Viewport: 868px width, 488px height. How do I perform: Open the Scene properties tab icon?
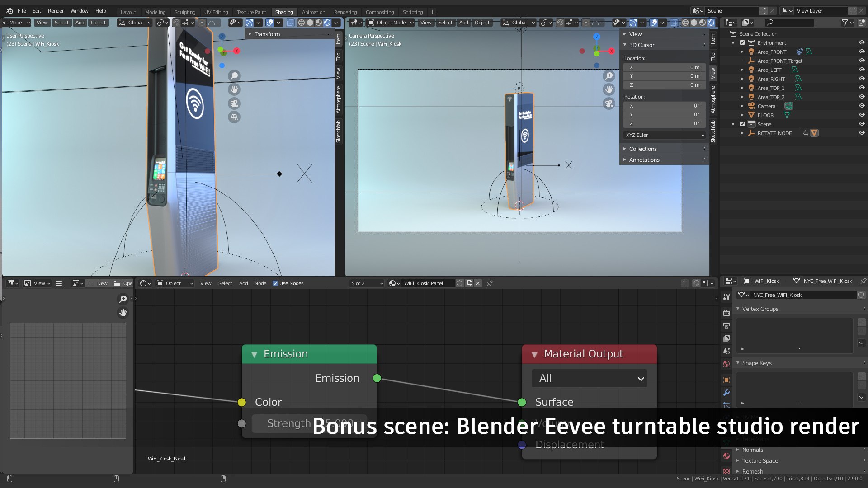point(726,351)
